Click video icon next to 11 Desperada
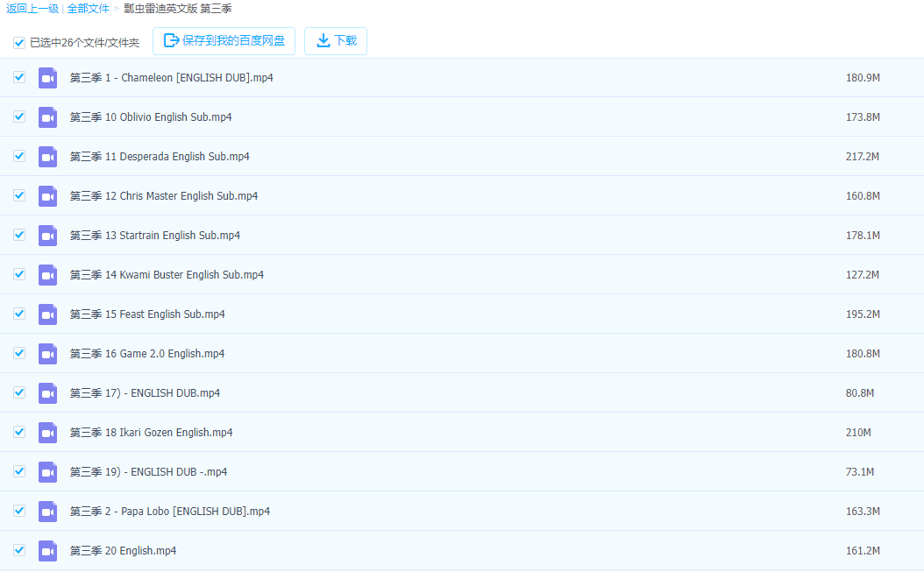The width and height of the screenshot is (924, 572). (x=47, y=157)
